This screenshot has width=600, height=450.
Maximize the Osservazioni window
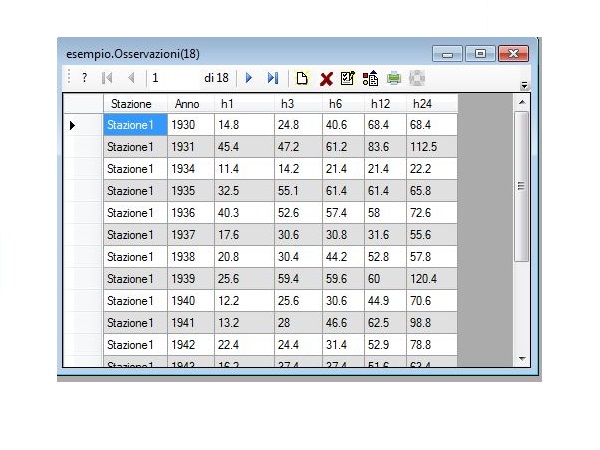click(480, 54)
